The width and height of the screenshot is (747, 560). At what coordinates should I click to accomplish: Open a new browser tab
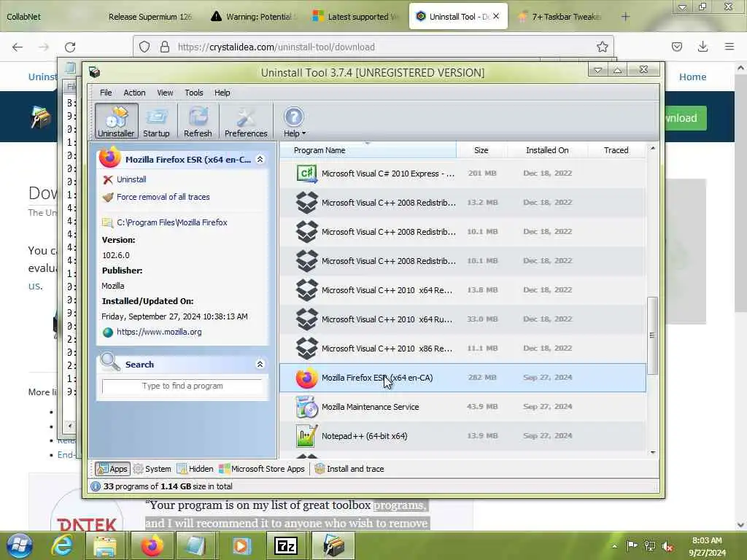(625, 17)
